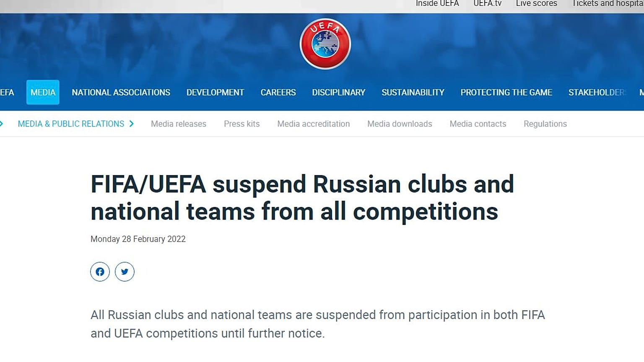This screenshot has height=362, width=644.
Task: Share article via Twitter icon
Action: (125, 271)
